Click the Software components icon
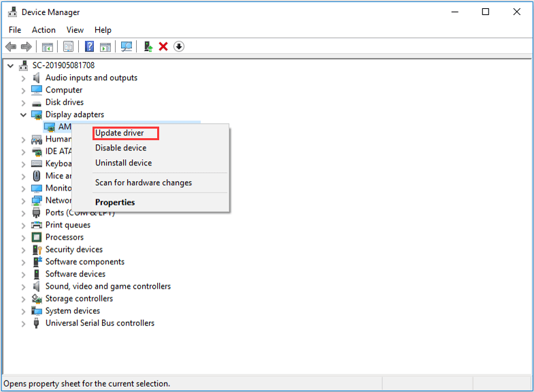Viewport: 534px width, 392px height. 37,261
